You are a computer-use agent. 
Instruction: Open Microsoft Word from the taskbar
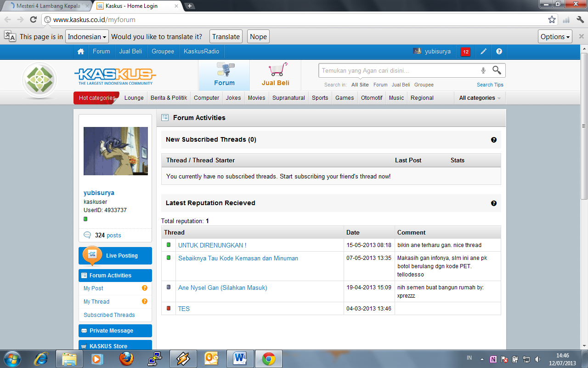click(240, 358)
